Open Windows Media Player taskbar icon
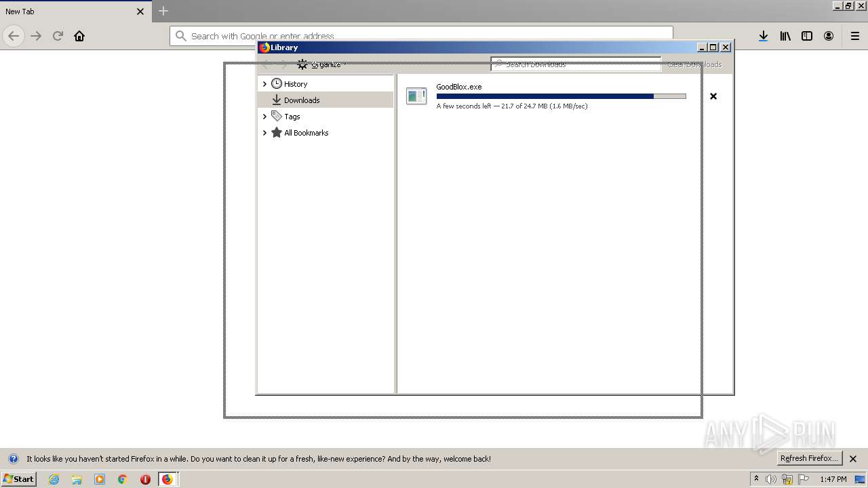 [x=100, y=479]
